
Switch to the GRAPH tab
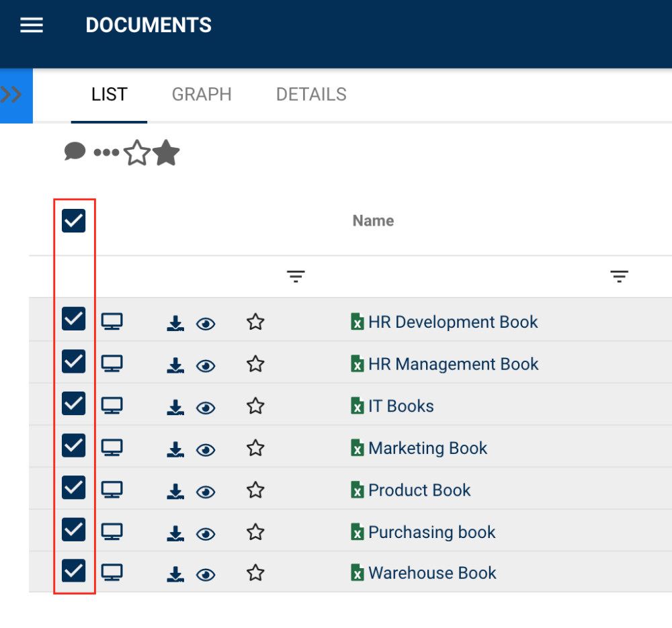coord(202,95)
